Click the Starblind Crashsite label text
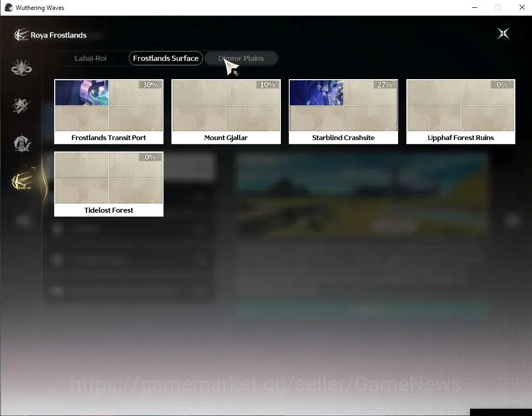The image size is (532, 416). tap(343, 137)
